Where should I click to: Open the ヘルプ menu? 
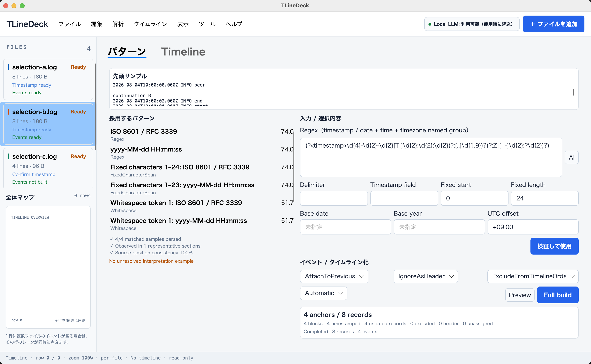234,24
